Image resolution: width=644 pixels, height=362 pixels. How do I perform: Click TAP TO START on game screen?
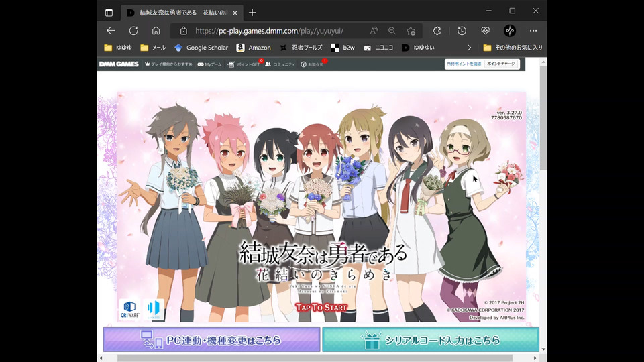(x=321, y=308)
